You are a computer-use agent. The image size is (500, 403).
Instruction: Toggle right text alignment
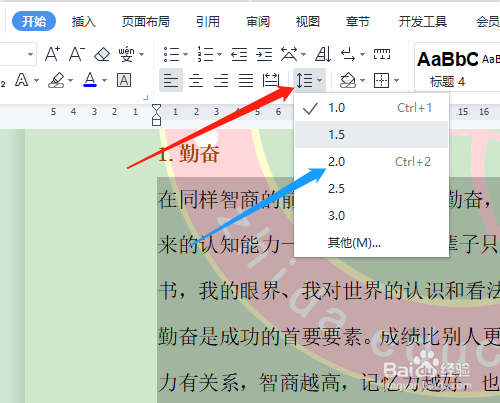coord(221,80)
